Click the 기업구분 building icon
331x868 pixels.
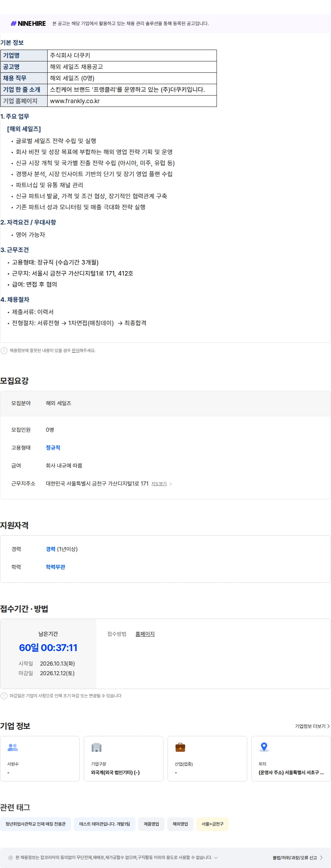pos(97,747)
